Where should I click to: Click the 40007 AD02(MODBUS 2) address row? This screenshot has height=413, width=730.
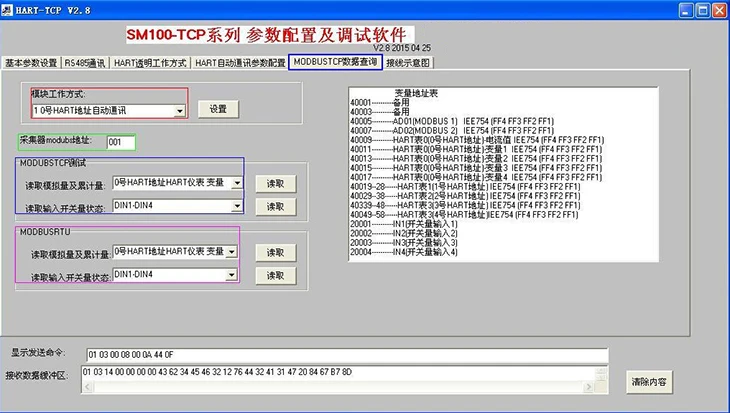(452, 130)
